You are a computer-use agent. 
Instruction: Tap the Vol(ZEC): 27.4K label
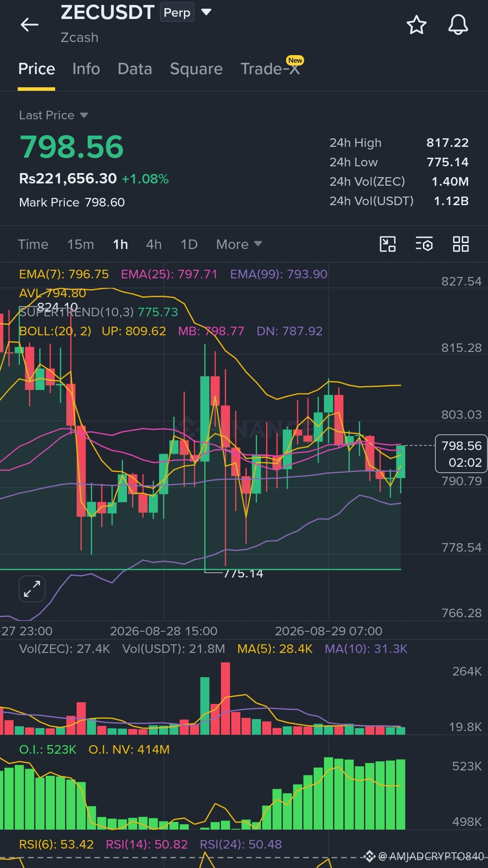tap(65, 648)
